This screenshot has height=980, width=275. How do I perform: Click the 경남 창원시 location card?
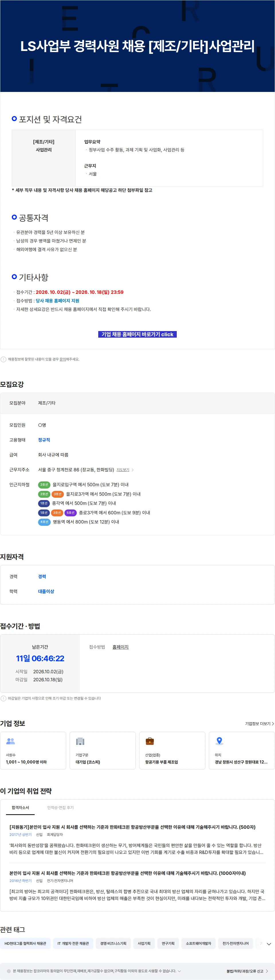click(242, 751)
